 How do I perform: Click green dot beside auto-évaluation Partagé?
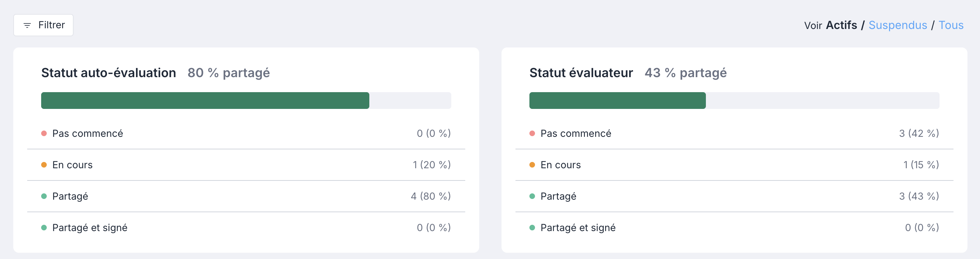44,196
